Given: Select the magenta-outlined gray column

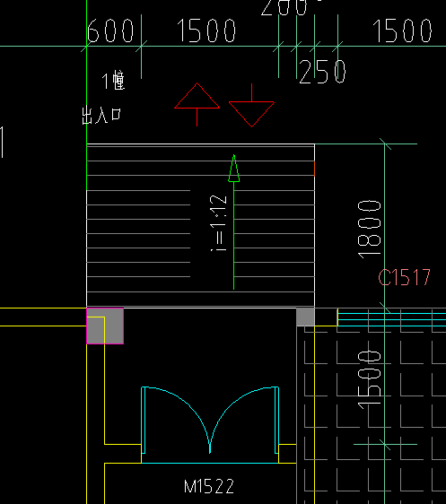Looking at the screenshot, I should (105, 326).
